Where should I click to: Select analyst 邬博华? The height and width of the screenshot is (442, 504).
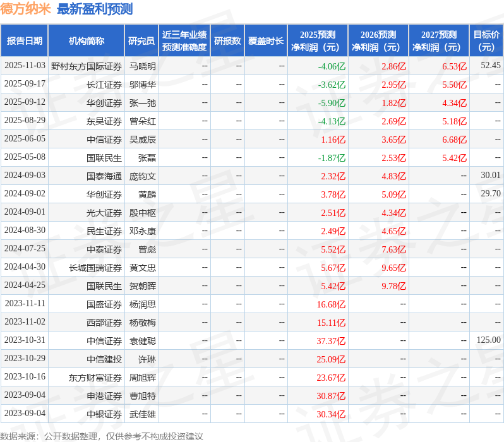[142, 85]
